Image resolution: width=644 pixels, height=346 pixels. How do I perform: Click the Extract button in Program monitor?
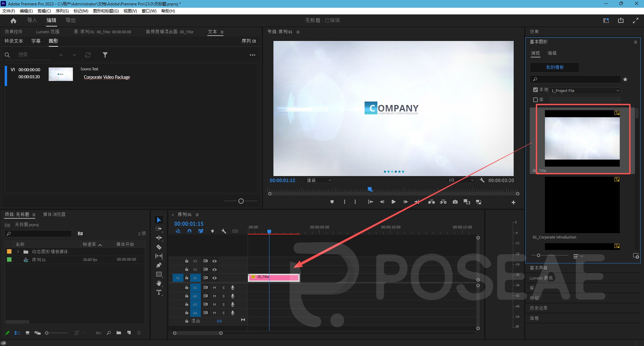tap(443, 202)
